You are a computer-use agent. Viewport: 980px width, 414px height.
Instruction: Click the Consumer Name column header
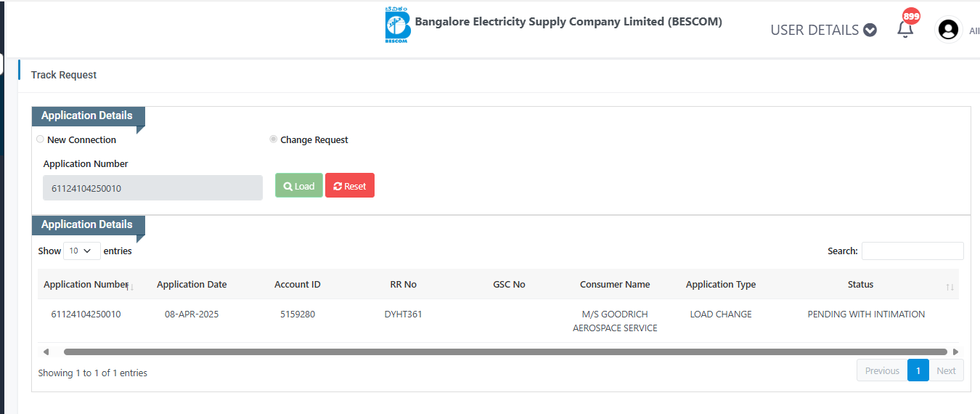point(615,285)
